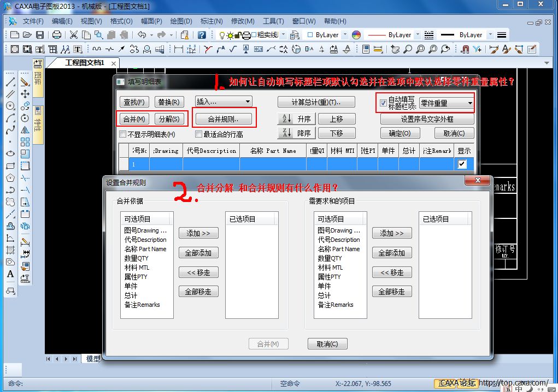
Task: Click the blue Help question mark icon
Action: coord(202,35)
